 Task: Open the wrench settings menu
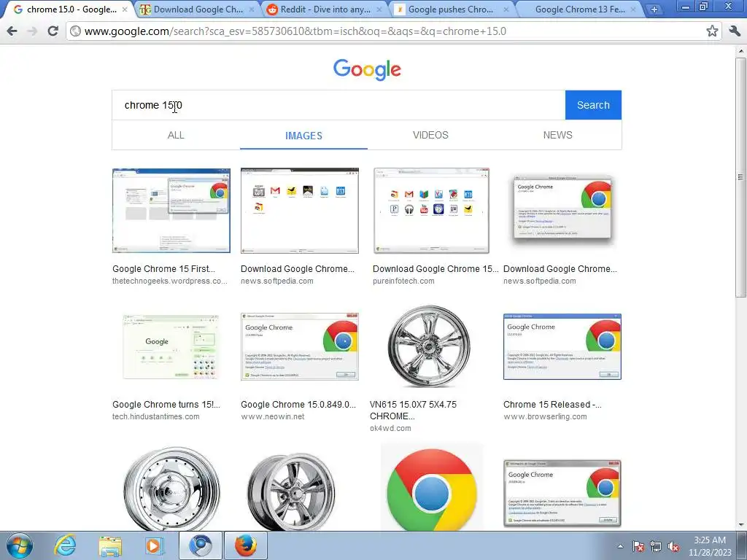coord(734,31)
